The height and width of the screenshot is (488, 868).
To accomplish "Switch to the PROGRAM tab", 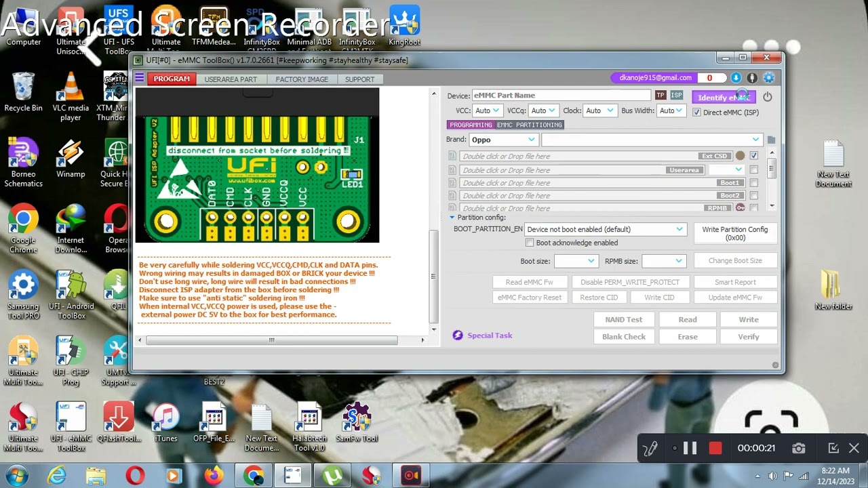I will (172, 79).
